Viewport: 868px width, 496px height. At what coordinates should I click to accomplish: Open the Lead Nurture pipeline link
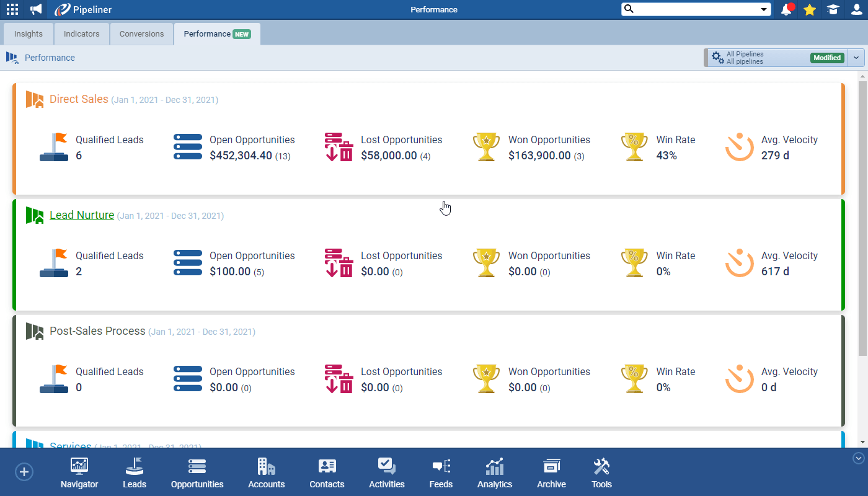(x=82, y=215)
